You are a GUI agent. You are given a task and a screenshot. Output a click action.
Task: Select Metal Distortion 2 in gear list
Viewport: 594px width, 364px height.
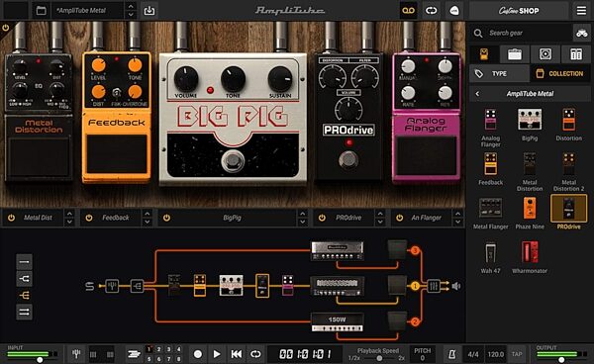tap(568, 171)
